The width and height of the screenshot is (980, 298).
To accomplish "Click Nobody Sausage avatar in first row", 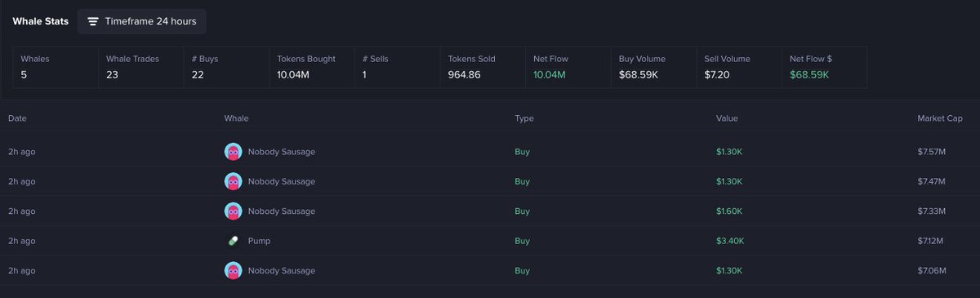I will click(233, 151).
